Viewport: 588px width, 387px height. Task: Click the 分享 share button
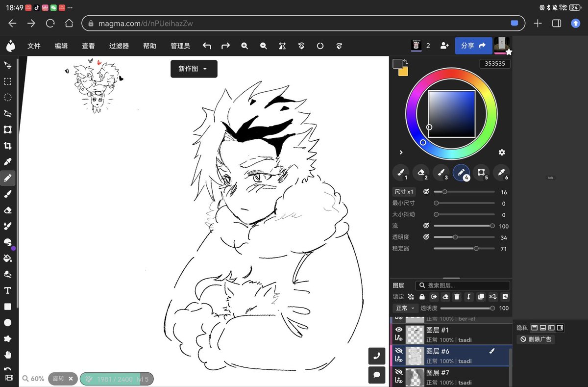(473, 45)
